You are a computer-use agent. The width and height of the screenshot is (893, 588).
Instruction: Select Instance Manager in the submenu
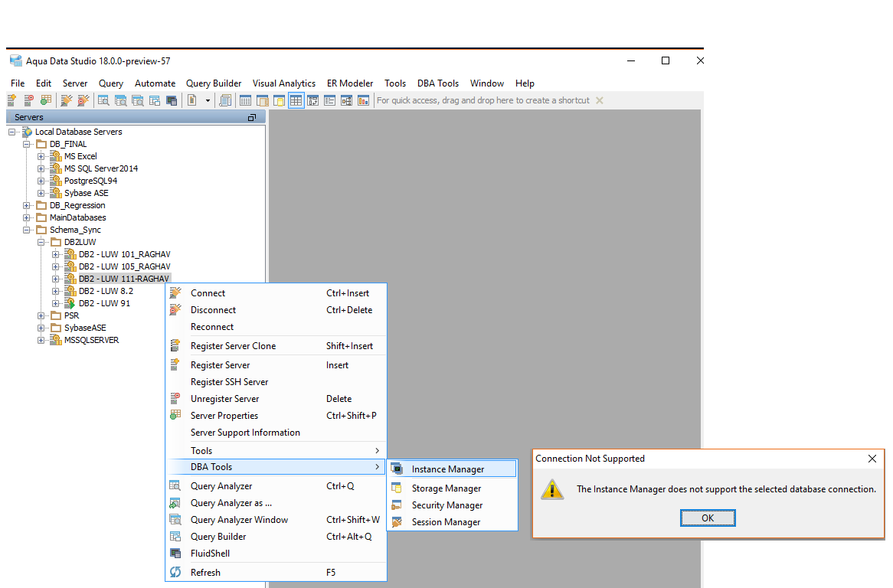click(452, 469)
